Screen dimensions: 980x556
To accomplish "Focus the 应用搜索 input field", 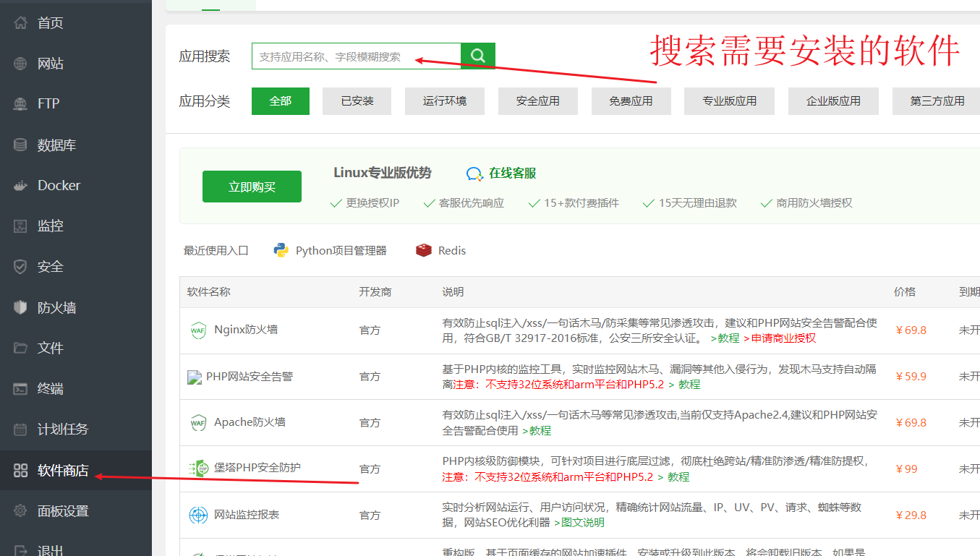I will (x=357, y=56).
